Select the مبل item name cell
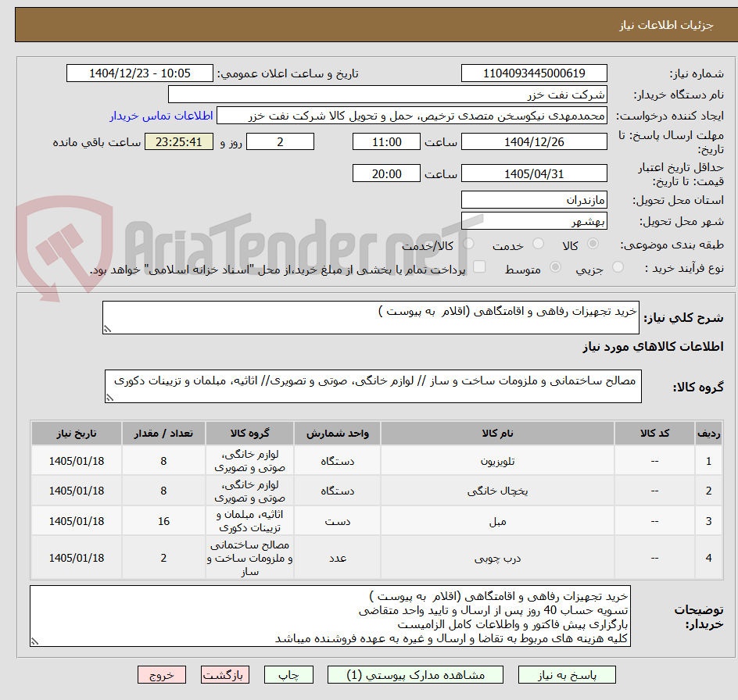The height and width of the screenshot is (700, 738). click(497, 521)
